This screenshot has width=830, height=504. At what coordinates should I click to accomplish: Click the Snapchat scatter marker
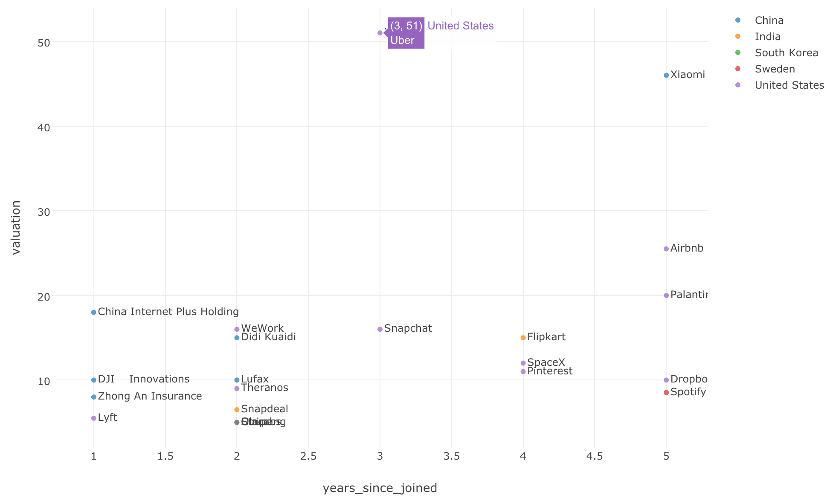click(380, 329)
